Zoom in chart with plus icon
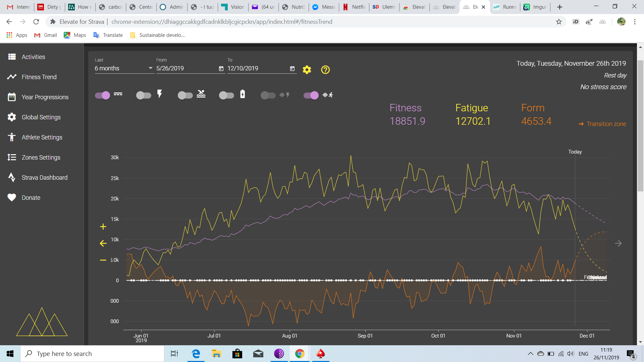644x362 pixels. coord(103,227)
